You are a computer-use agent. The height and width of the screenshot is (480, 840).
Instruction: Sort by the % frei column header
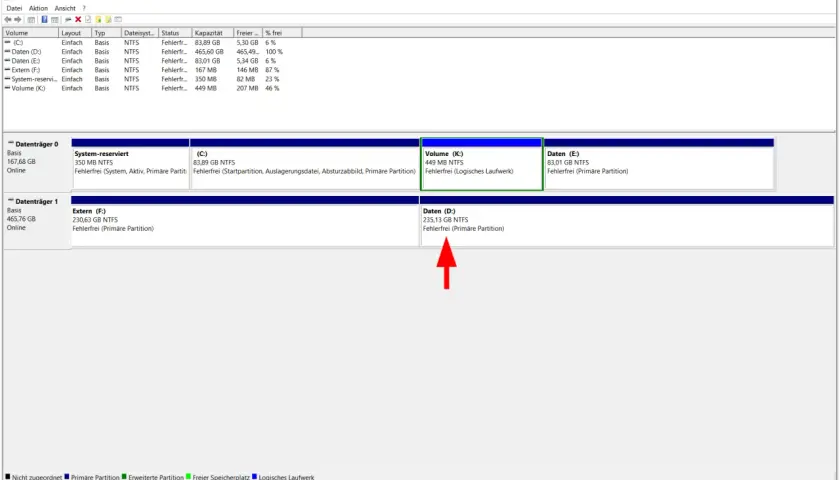click(282, 33)
